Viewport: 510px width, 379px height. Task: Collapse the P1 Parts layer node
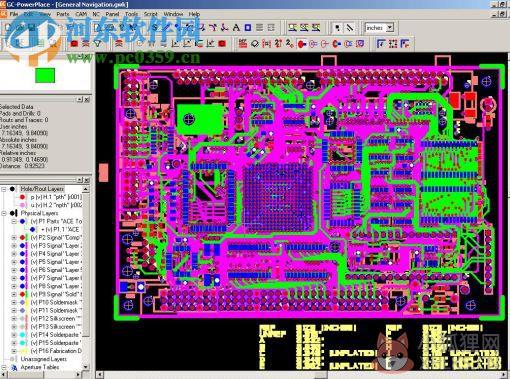(x=14, y=221)
